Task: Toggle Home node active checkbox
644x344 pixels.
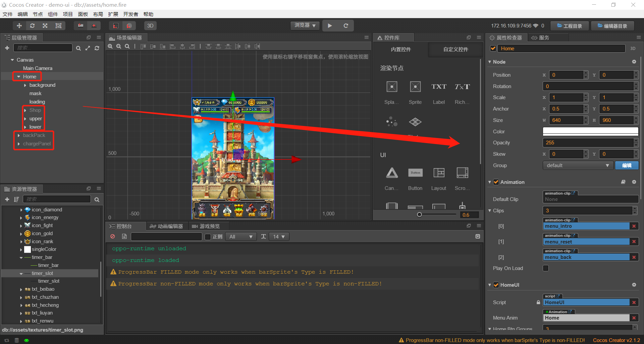Action: click(493, 49)
